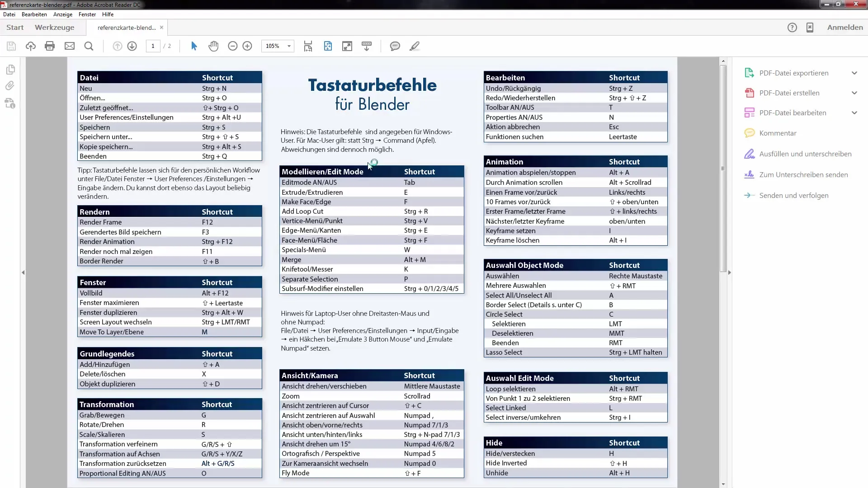Activate the hand pan tool
868x488 pixels.
point(213,46)
